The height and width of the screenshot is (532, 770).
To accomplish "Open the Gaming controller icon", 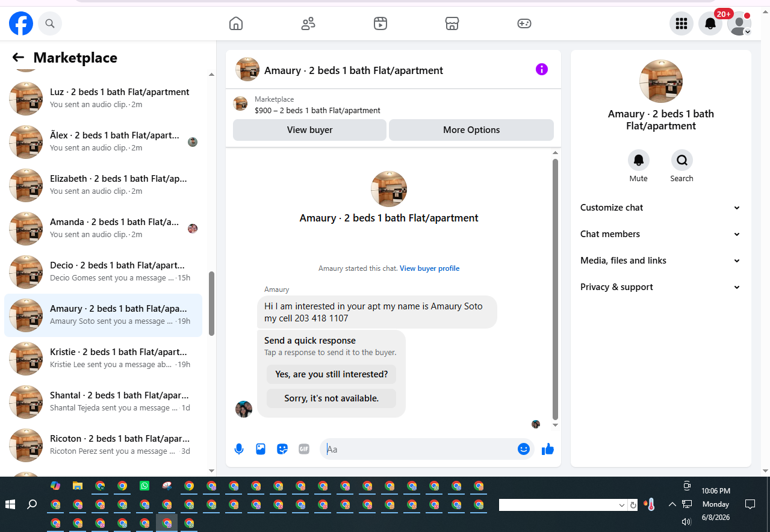I will [x=524, y=23].
